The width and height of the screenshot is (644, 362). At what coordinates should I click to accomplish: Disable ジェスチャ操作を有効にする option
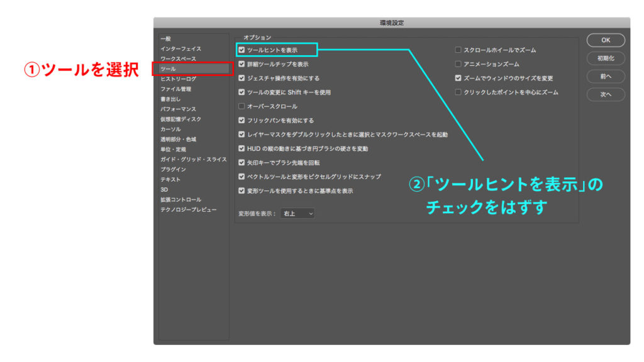[242, 79]
